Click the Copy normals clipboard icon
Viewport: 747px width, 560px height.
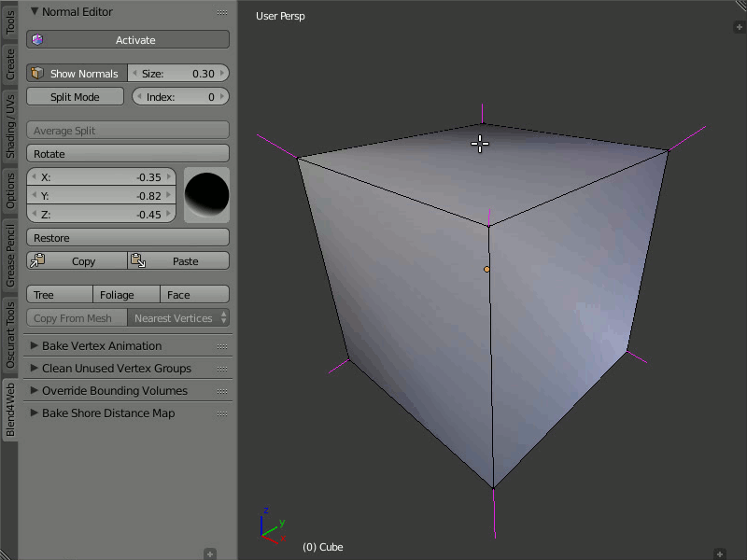pyautogui.click(x=38, y=261)
